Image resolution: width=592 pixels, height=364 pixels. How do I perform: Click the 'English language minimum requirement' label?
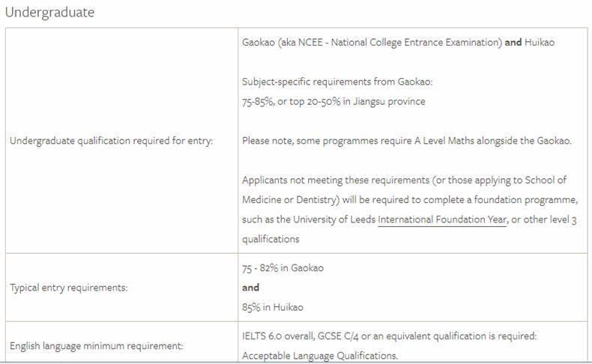click(96, 346)
